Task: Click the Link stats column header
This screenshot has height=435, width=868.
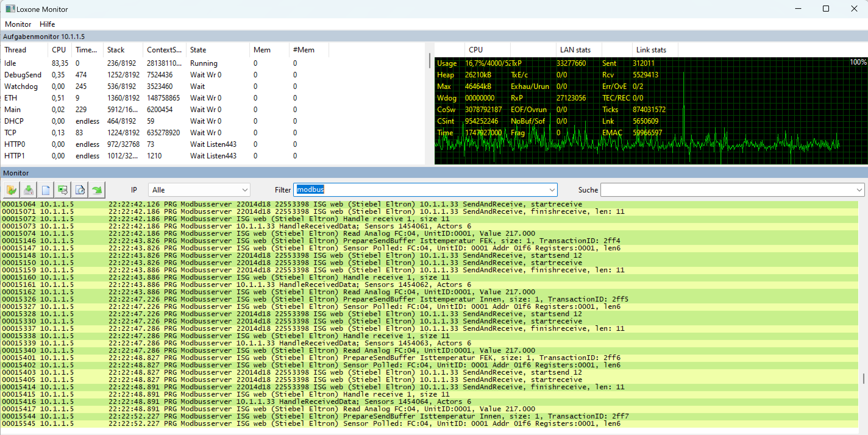Action: pyautogui.click(x=651, y=50)
